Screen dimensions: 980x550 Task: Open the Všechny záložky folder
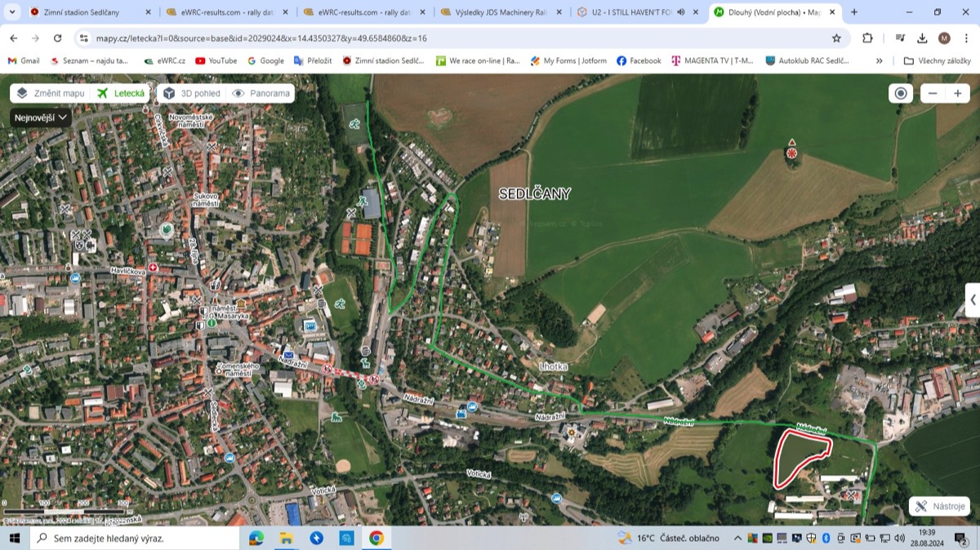pos(938,60)
